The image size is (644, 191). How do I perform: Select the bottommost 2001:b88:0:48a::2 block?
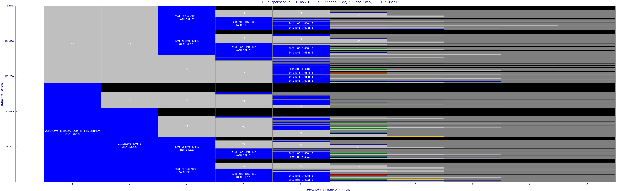[x=301, y=157]
